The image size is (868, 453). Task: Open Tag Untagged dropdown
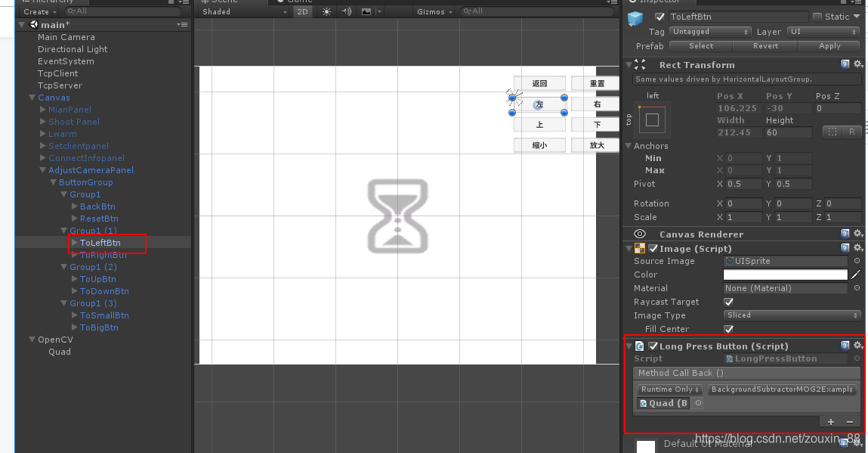click(x=710, y=32)
